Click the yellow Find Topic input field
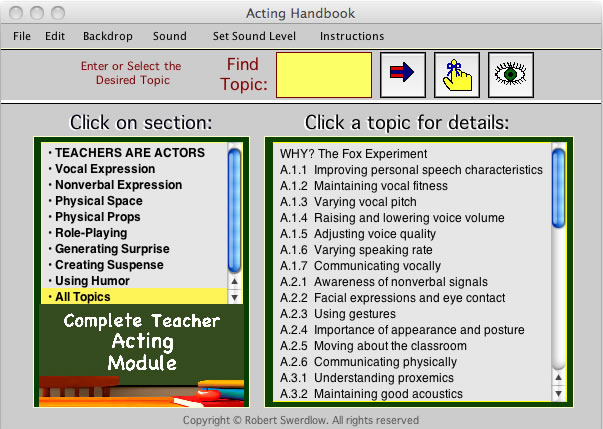Image resolution: width=603 pixels, height=429 pixels. (323, 74)
